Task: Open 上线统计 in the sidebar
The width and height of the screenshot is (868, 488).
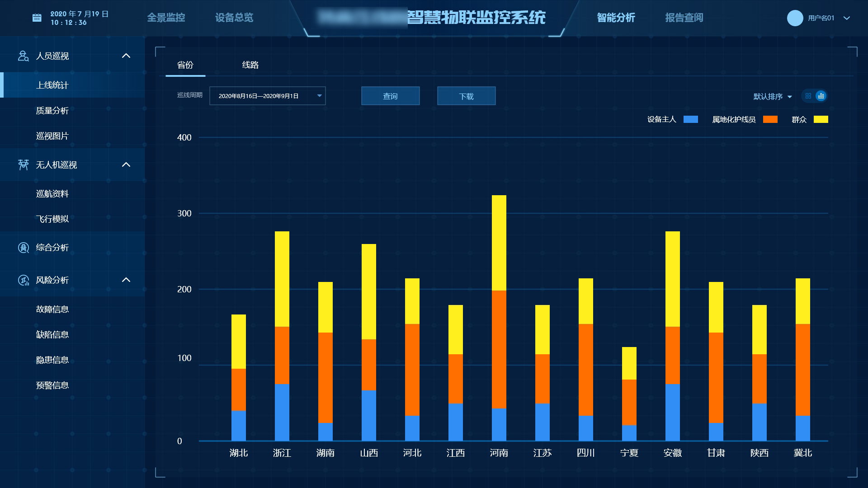Action: [72, 85]
